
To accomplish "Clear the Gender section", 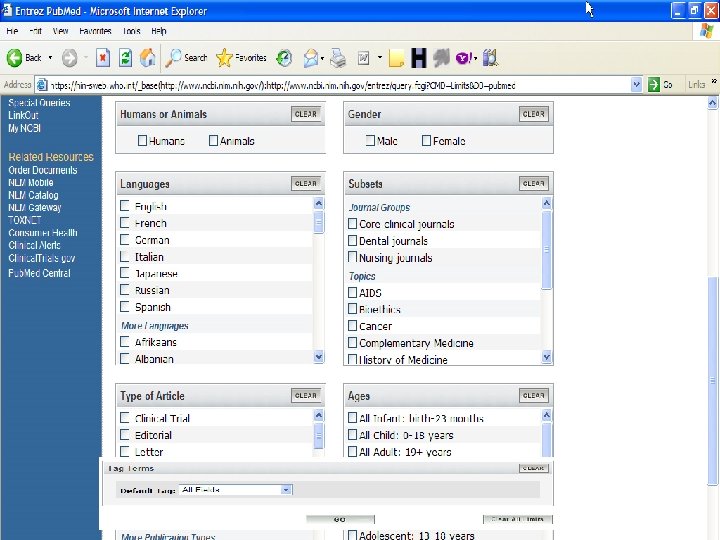I will [534, 114].
